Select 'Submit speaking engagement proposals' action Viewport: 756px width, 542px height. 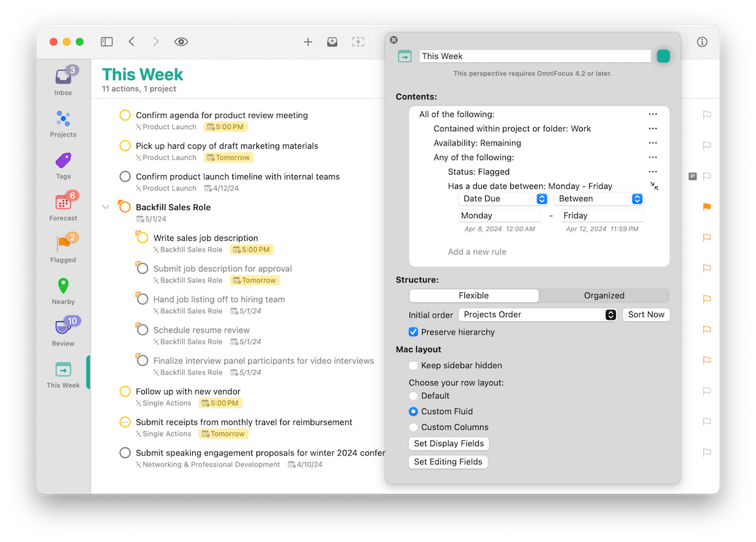coord(260,453)
